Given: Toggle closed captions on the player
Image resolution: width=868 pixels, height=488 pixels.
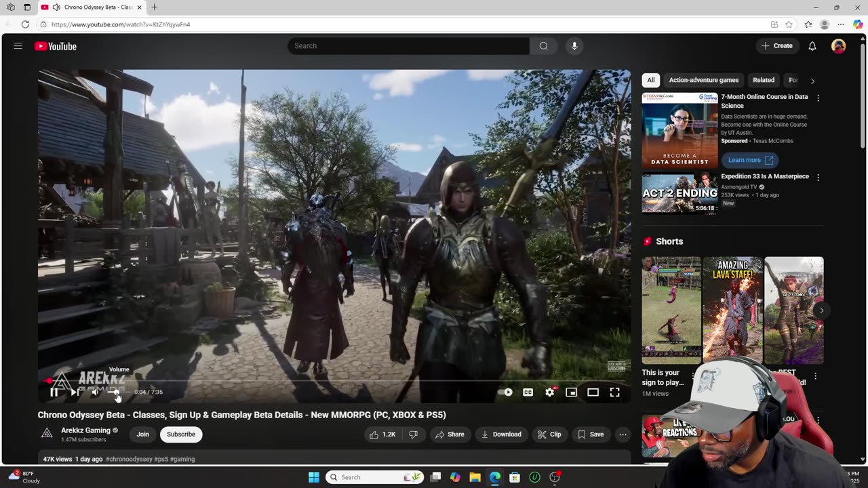Looking at the screenshot, I should coord(528,392).
